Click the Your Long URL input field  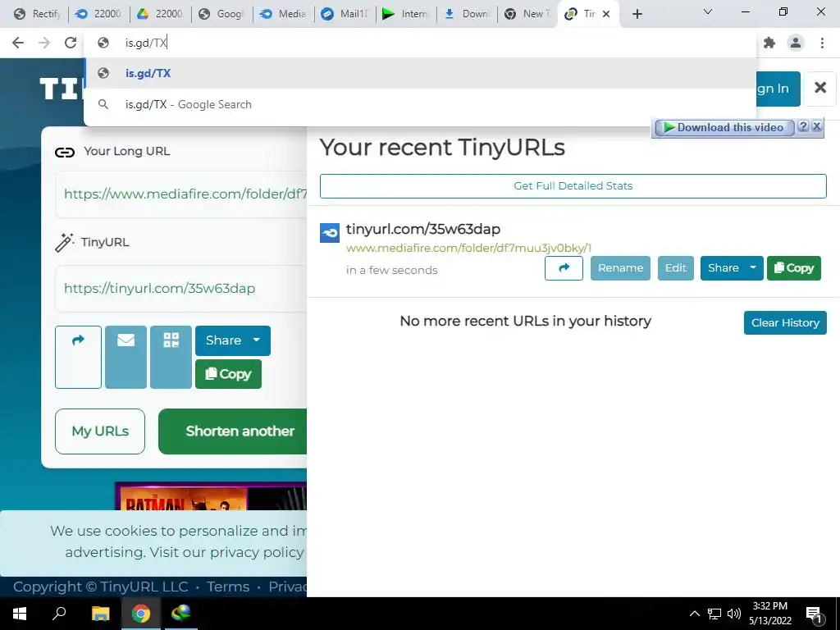click(181, 194)
